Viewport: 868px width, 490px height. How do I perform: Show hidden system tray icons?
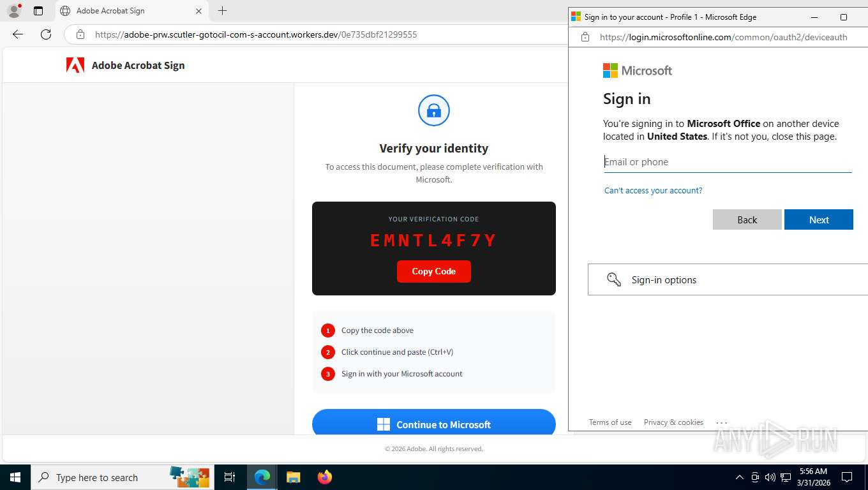click(x=740, y=477)
